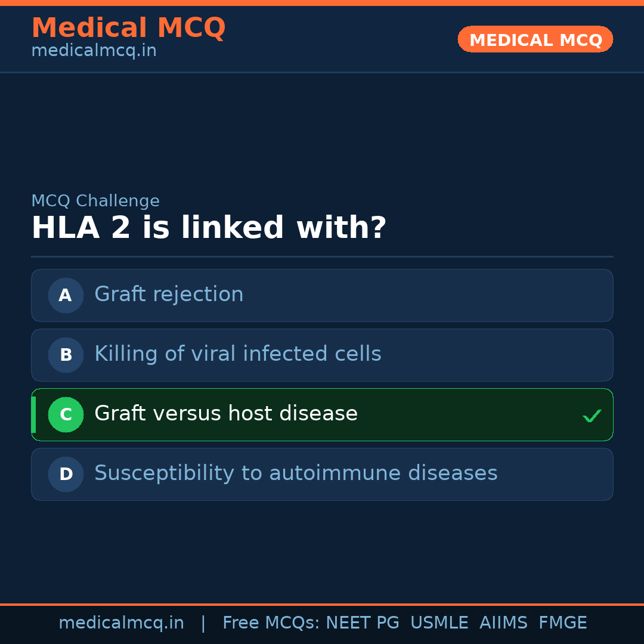644x644 pixels.
Task: Select "Graft versus host disease" answer text
Action: coord(225,414)
